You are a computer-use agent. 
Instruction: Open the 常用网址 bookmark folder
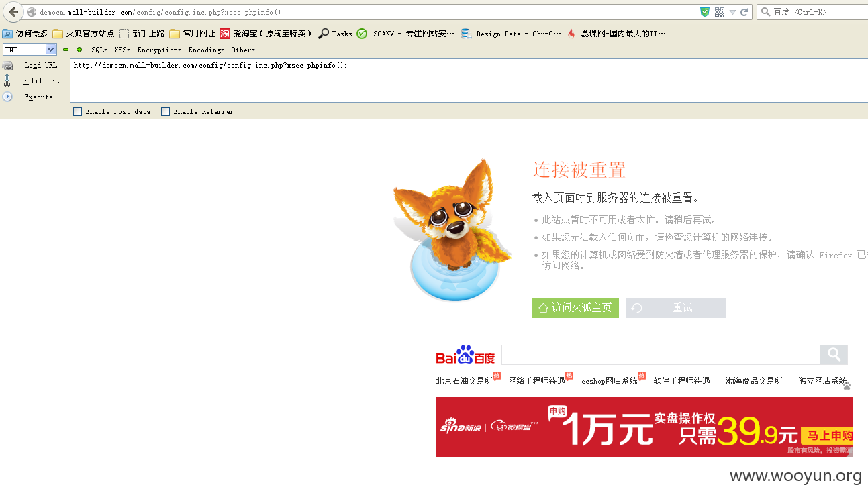(192, 34)
